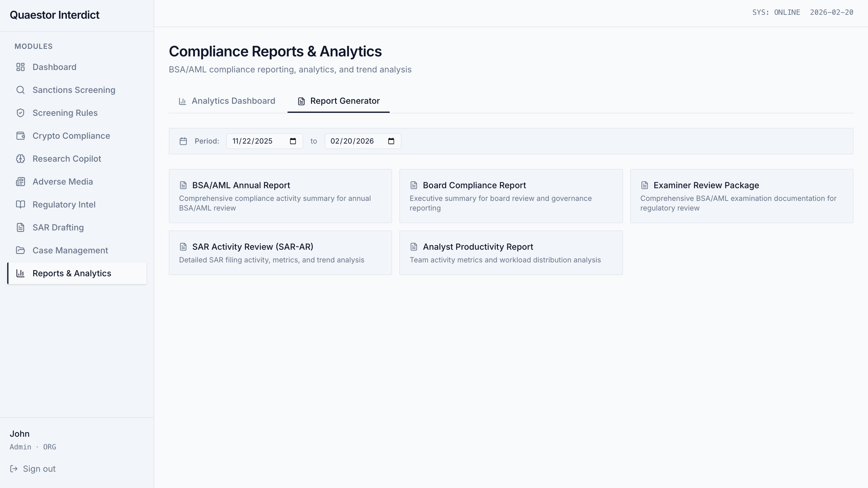Click the Adverse Media newspaper icon

[x=20, y=182]
